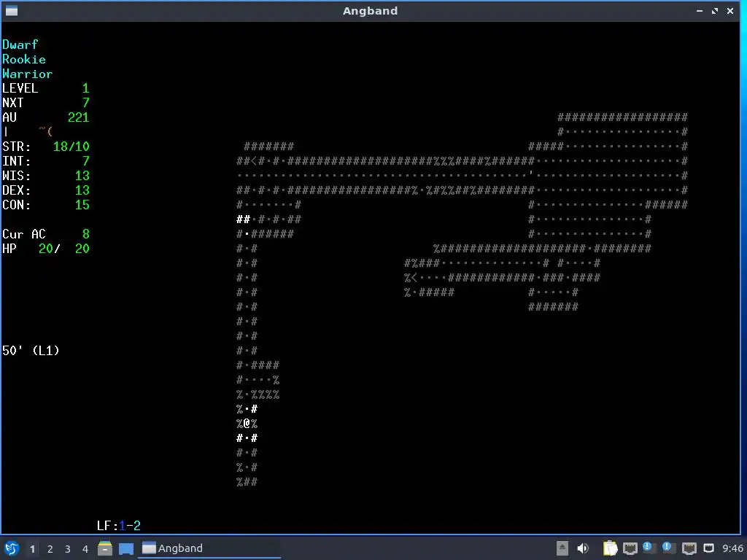Maximize the Angband window

click(x=715, y=10)
